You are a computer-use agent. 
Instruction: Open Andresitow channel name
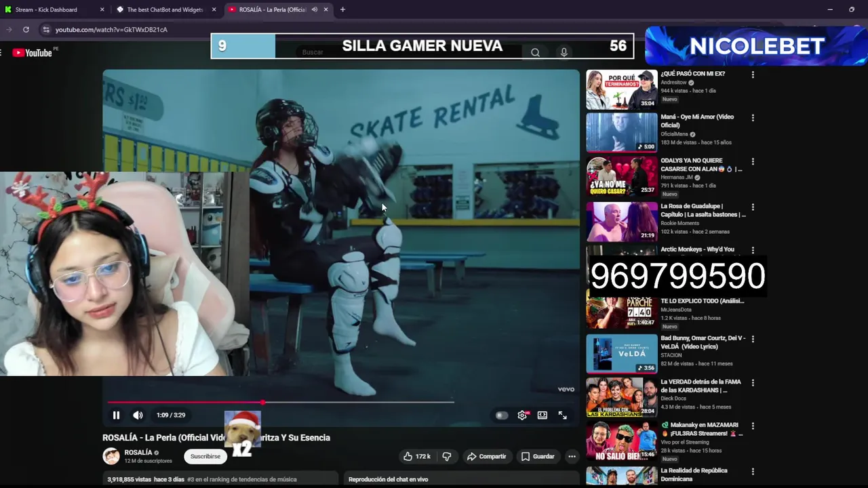[674, 83]
